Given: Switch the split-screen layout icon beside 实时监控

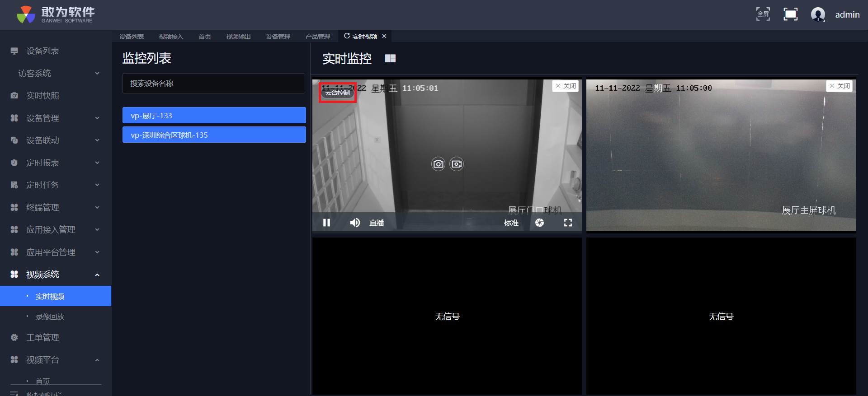Looking at the screenshot, I should (x=390, y=58).
